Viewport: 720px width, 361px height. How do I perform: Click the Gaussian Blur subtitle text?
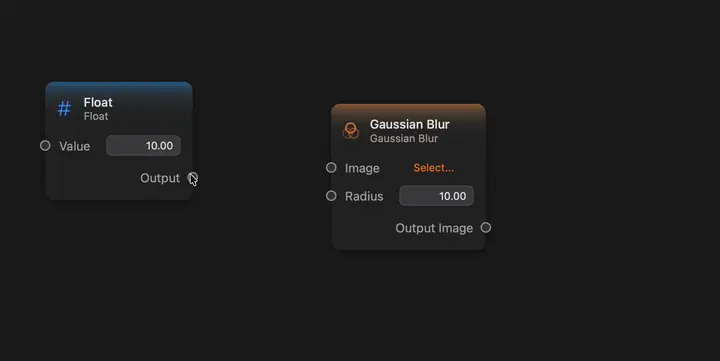(404, 138)
